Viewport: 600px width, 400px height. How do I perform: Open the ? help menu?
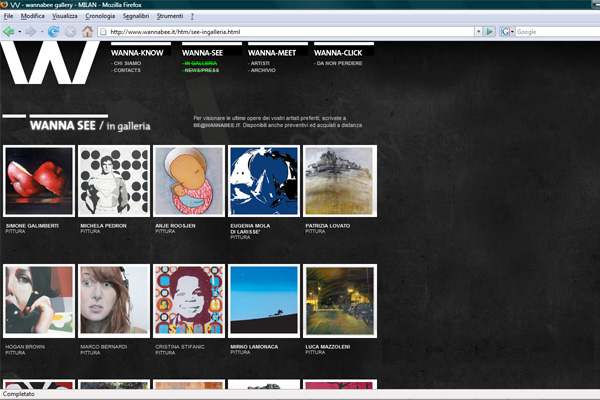pyautogui.click(x=192, y=16)
